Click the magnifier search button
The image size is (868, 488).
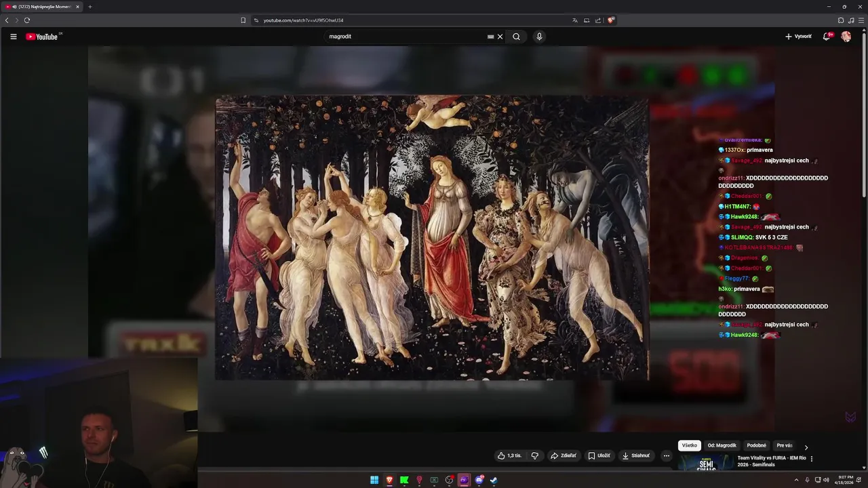(x=516, y=37)
